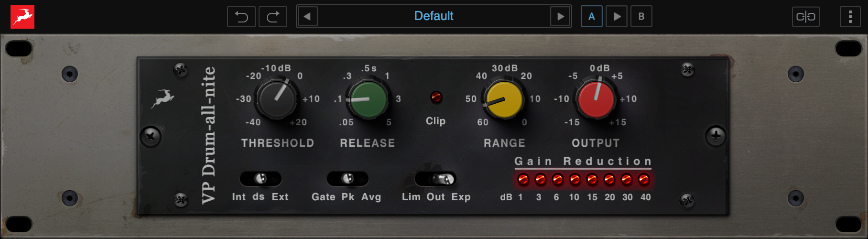Open the three-dot options menu
Viewport: 868px width, 239px height.
pyautogui.click(x=850, y=17)
